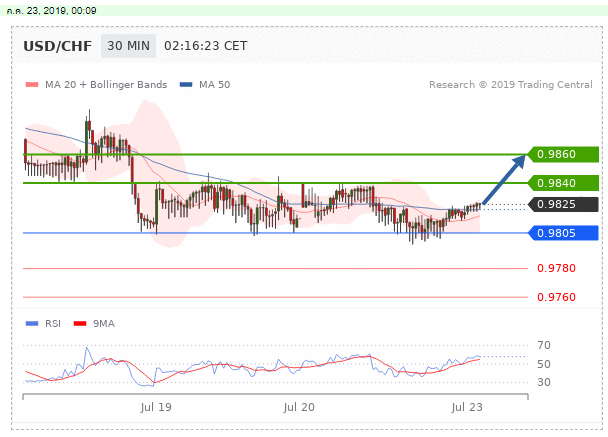Click the Jul 19 date axis label

[156, 407]
